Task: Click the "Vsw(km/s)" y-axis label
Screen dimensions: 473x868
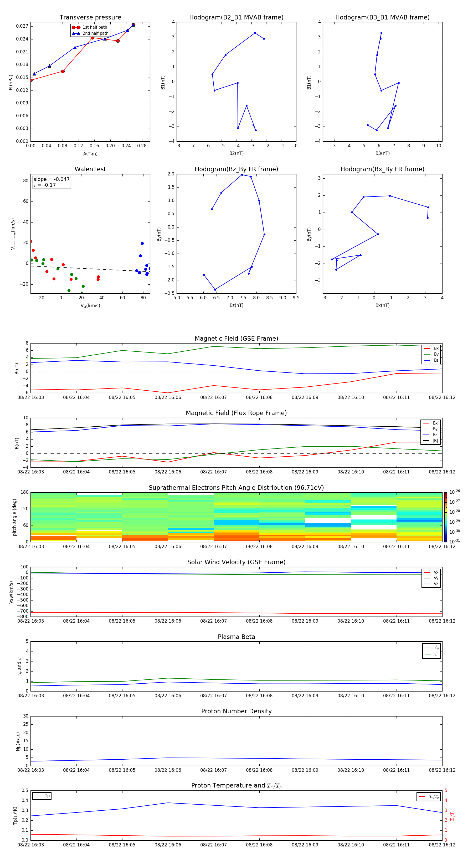Action: coord(11,592)
